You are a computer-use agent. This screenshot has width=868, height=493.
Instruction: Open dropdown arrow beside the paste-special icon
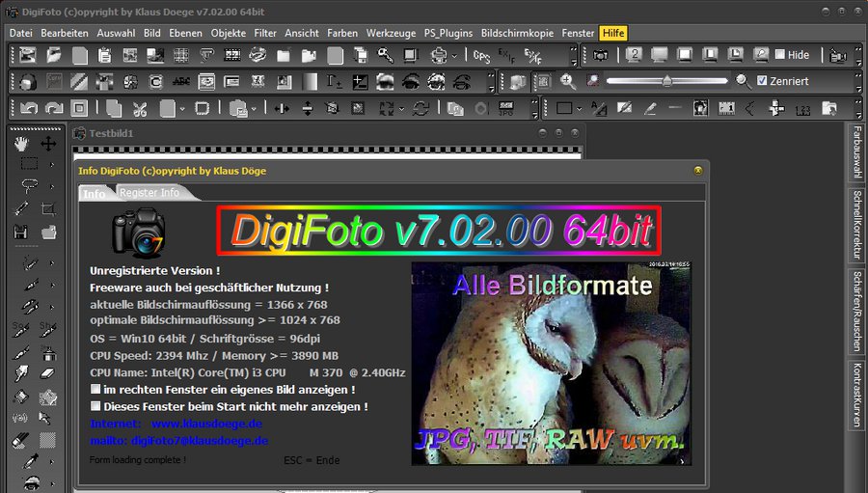[x=254, y=109]
